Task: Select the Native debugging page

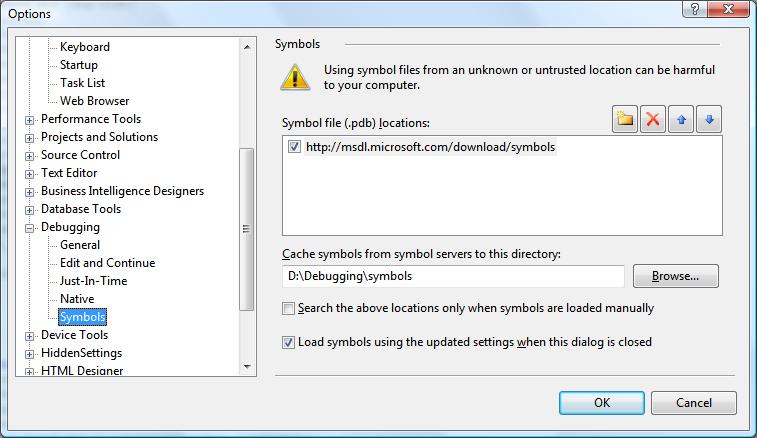Action: point(77,299)
